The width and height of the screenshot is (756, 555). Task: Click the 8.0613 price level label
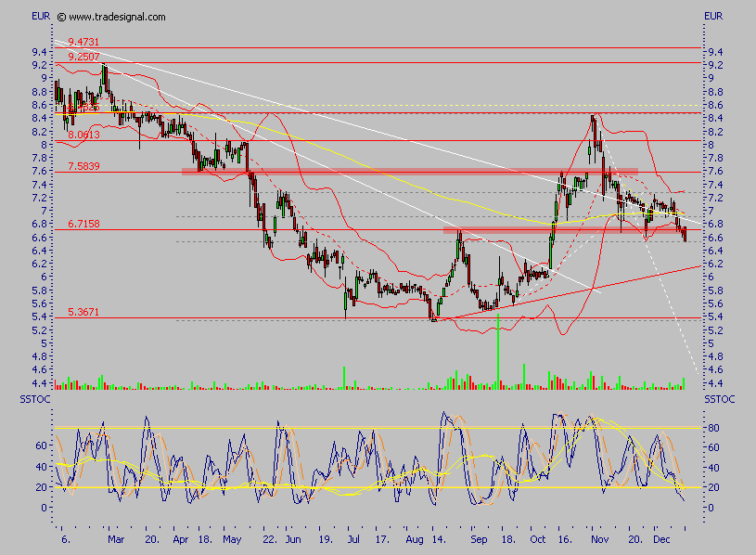[83, 135]
